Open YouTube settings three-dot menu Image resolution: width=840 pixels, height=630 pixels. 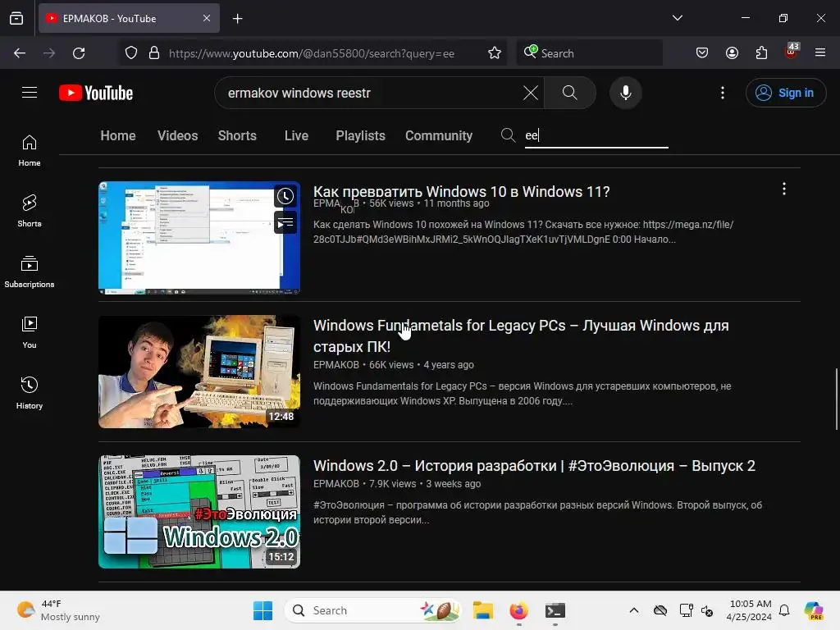click(722, 93)
